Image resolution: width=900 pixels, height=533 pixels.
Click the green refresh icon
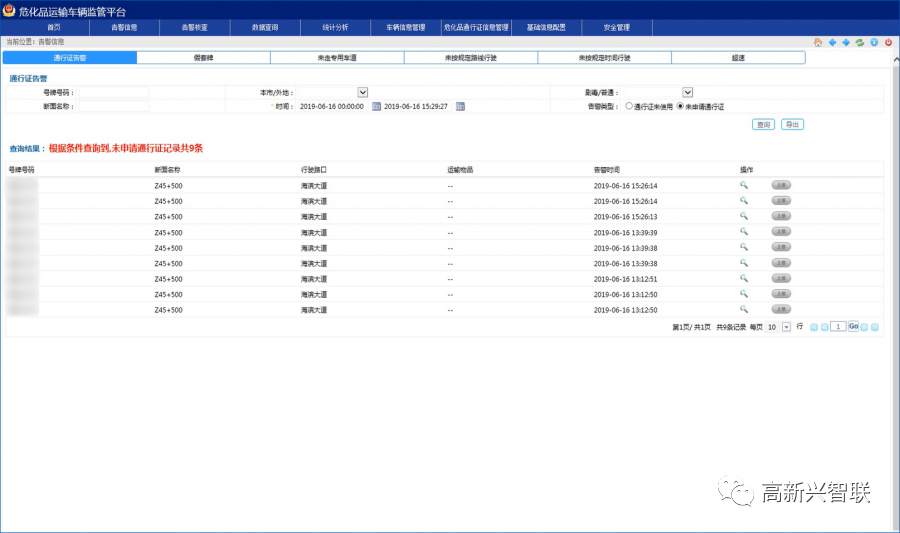pyautogui.click(x=860, y=42)
